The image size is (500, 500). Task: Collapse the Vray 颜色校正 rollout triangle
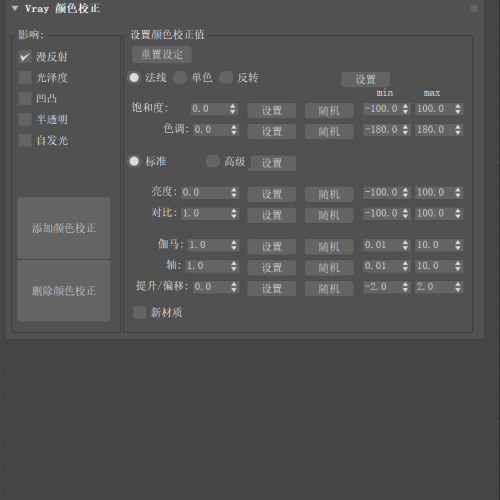tap(15, 8)
